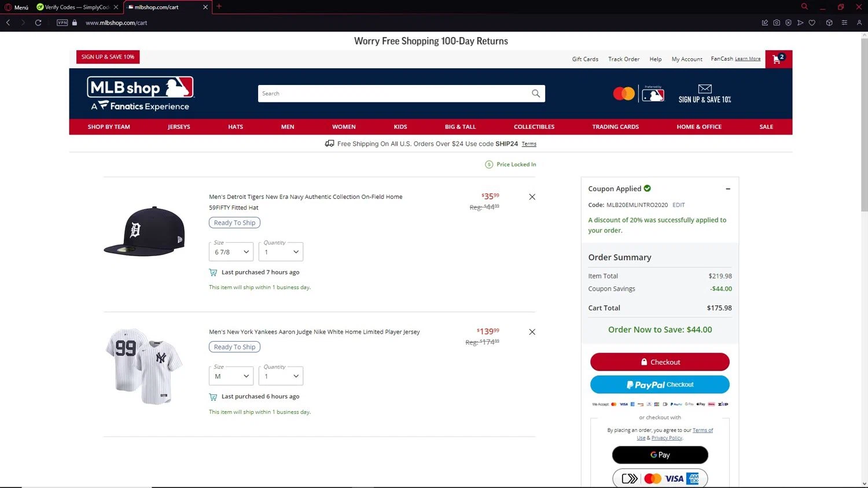Viewport: 868px width, 488px height.
Task: Open the hat Quantity dropdown
Action: tap(281, 252)
